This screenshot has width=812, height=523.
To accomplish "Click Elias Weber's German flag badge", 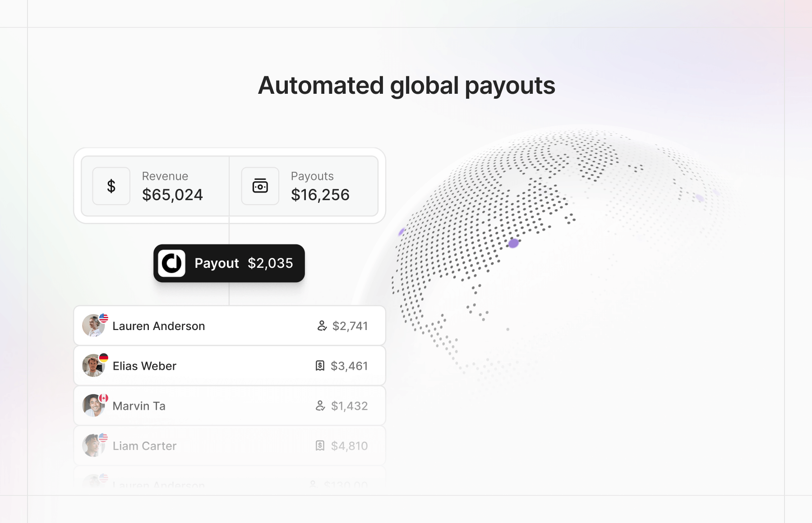I will 104,358.
